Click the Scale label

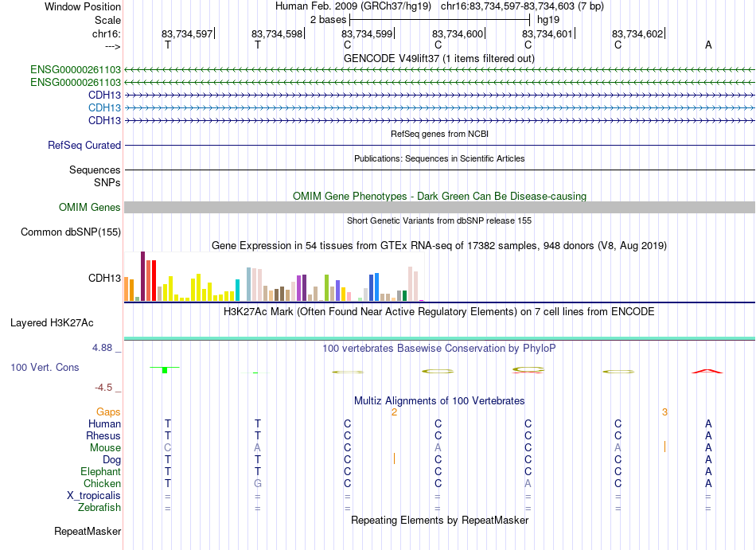click(x=107, y=20)
